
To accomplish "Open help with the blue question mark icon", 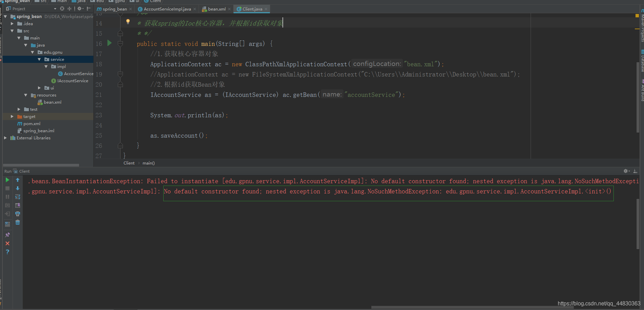I will (7, 252).
